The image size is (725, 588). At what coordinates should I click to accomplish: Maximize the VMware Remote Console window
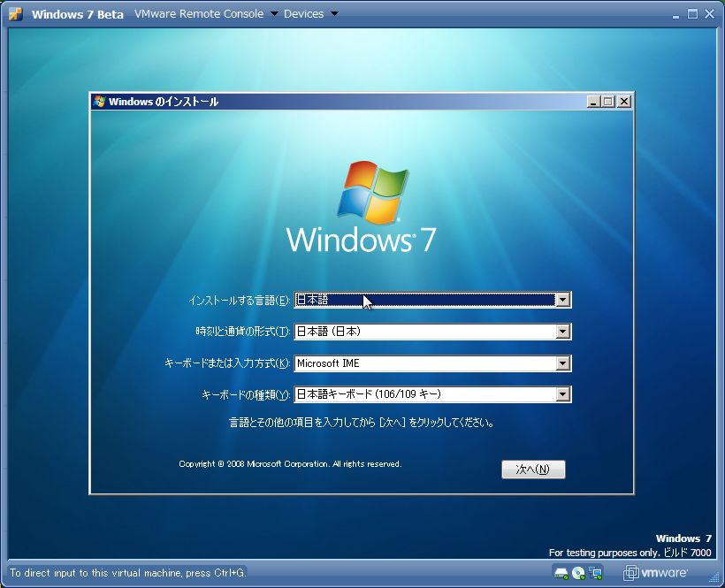[x=692, y=14]
